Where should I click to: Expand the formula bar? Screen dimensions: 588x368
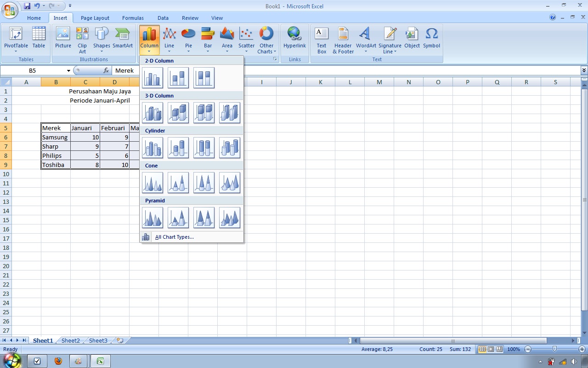tap(584, 70)
